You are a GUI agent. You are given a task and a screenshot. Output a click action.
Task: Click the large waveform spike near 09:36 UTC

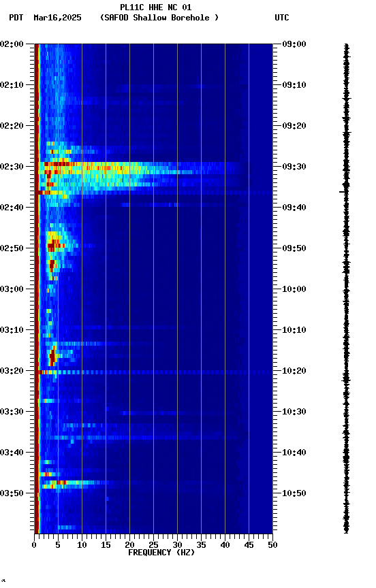point(345,192)
